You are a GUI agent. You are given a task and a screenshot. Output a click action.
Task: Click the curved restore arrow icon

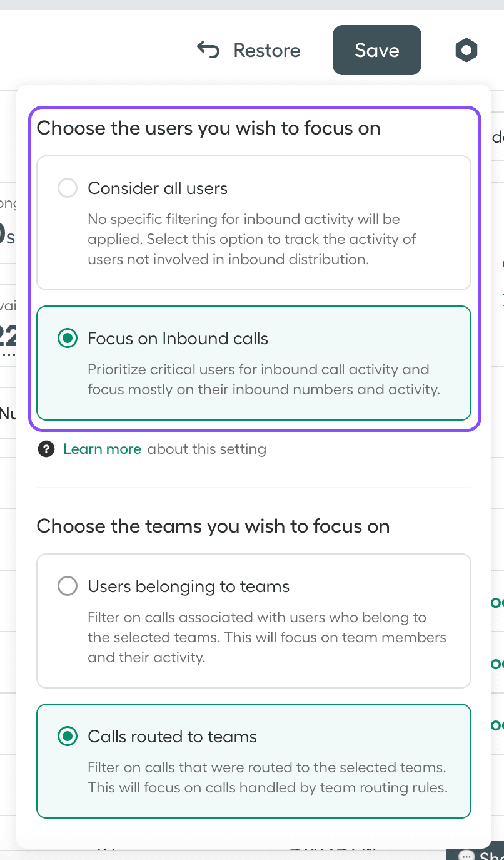coord(209,50)
